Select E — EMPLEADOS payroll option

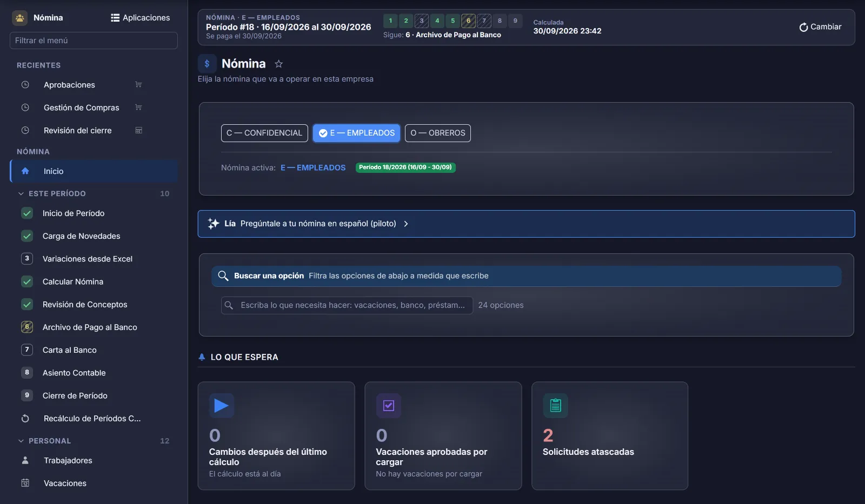(x=357, y=133)
